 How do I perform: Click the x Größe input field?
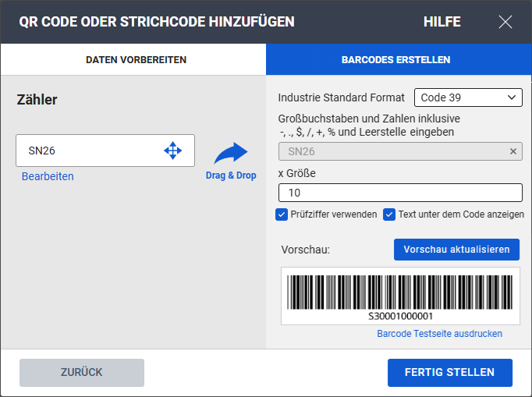(400, 193)
